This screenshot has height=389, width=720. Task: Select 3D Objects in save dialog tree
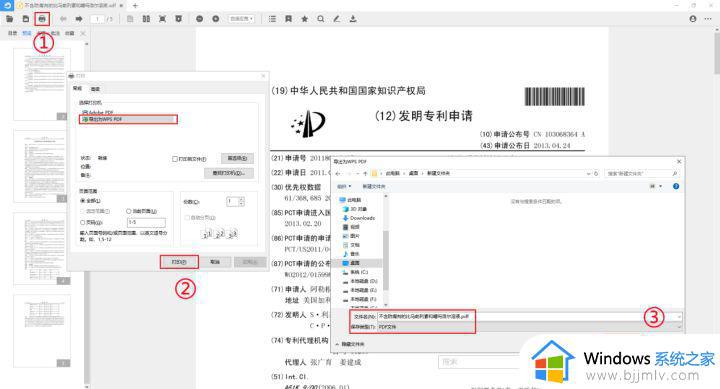(354, 209)
